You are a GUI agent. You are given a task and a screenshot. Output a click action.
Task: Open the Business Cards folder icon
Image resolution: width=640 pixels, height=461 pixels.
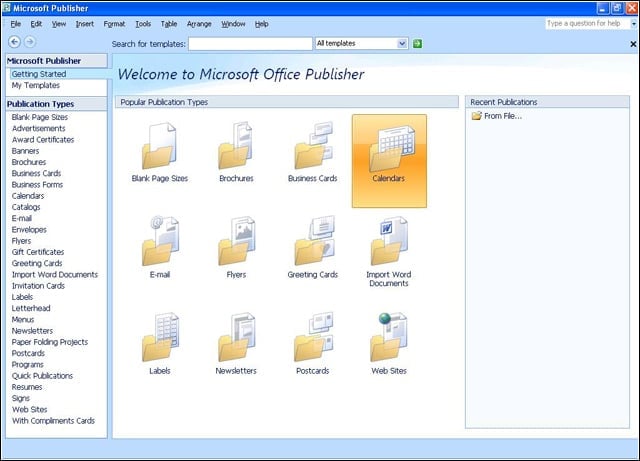pyautogui.click(x=313, y=145)
